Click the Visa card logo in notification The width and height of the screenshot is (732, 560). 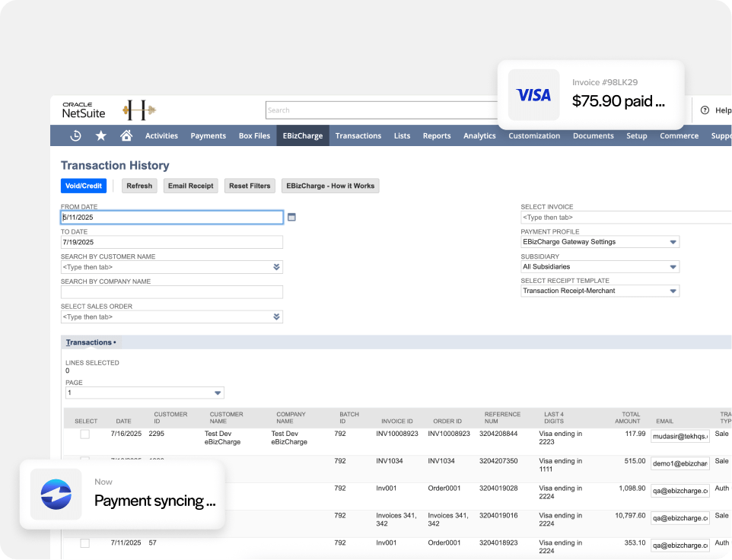click(x=533, y=95)
